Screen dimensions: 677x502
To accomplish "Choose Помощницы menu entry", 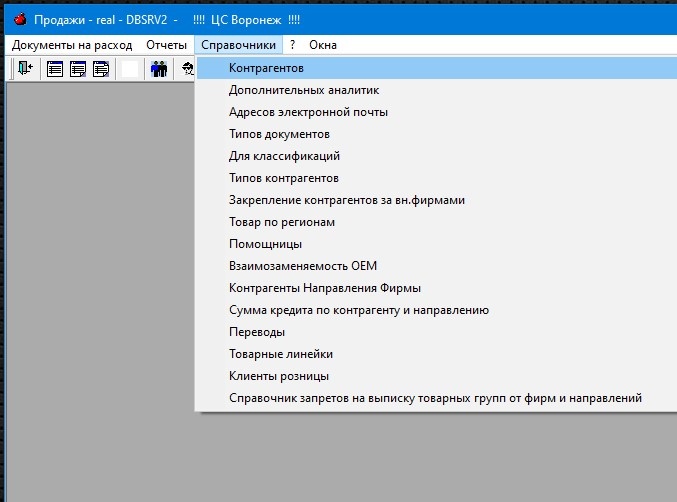I will pos(437,244).
